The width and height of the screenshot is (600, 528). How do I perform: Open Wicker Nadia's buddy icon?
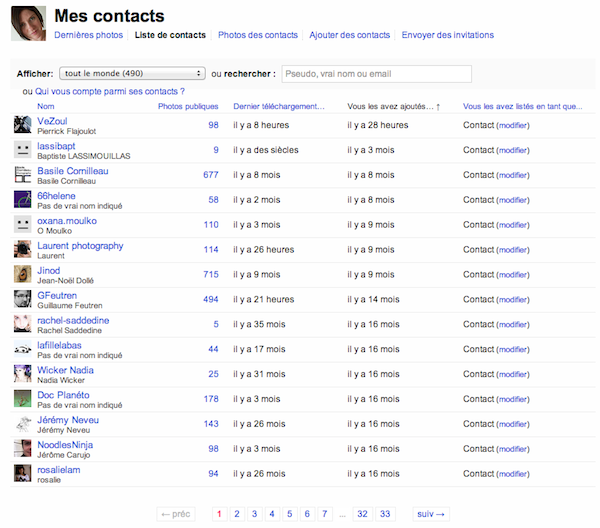click(23, 373)
